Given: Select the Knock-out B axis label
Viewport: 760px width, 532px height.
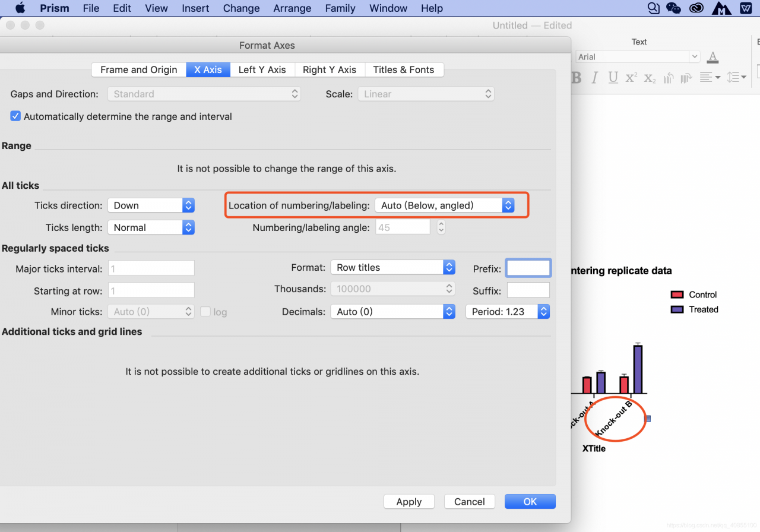Looking at the screenshot, I should click(614, 419).
